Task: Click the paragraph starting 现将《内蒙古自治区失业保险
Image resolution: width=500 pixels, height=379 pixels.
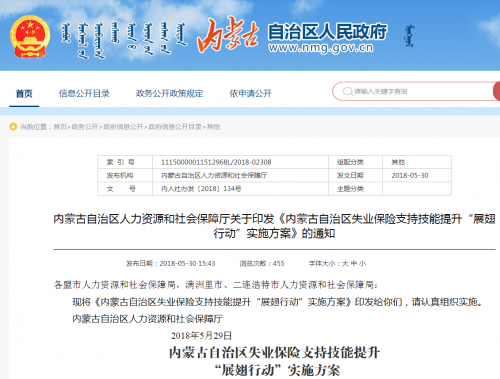Action: 277,302
